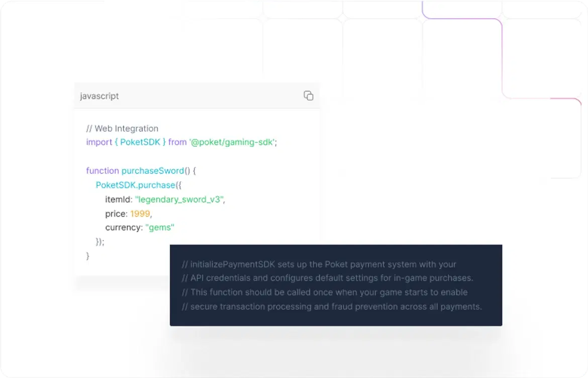
Task: Click the copy code icon
Action: (308, 95)
